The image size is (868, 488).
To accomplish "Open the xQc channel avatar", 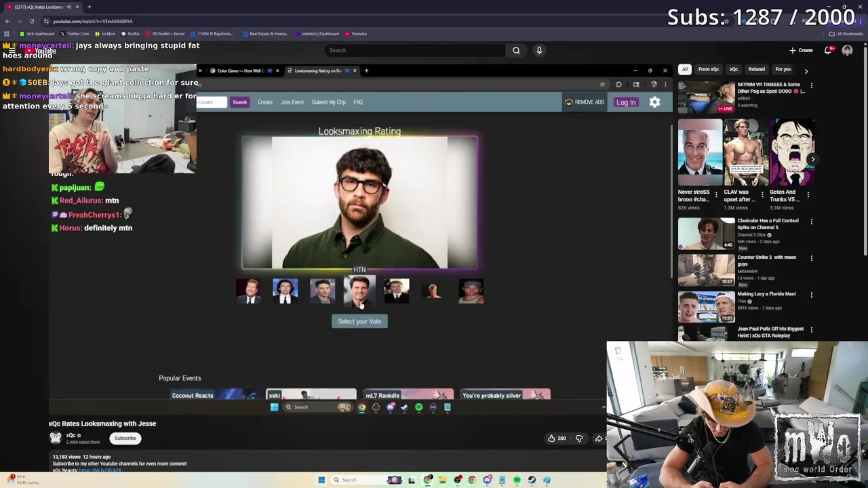I will pos(56,438).
